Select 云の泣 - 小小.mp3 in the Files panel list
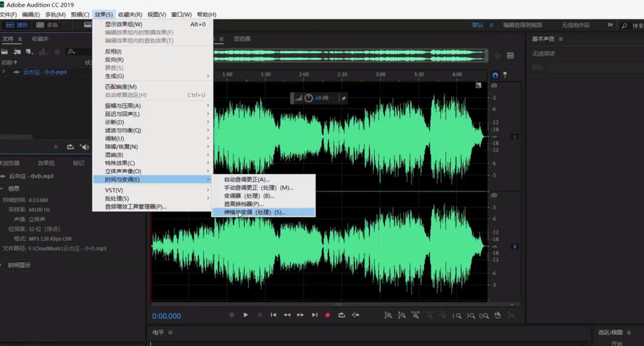644x346 pixels. tap(45, 72)
